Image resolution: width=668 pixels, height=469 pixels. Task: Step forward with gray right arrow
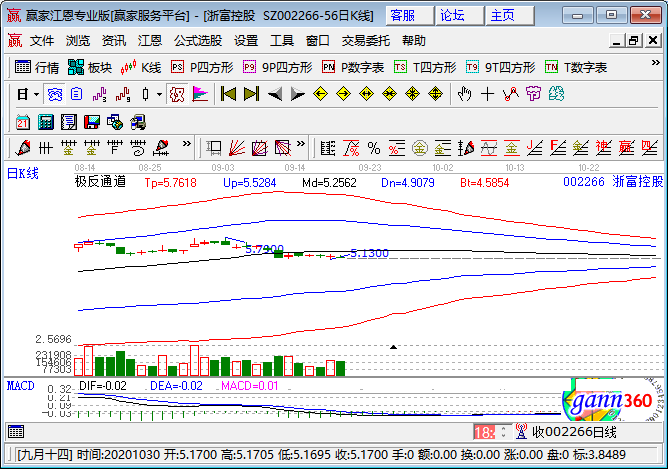click(297, 94)
